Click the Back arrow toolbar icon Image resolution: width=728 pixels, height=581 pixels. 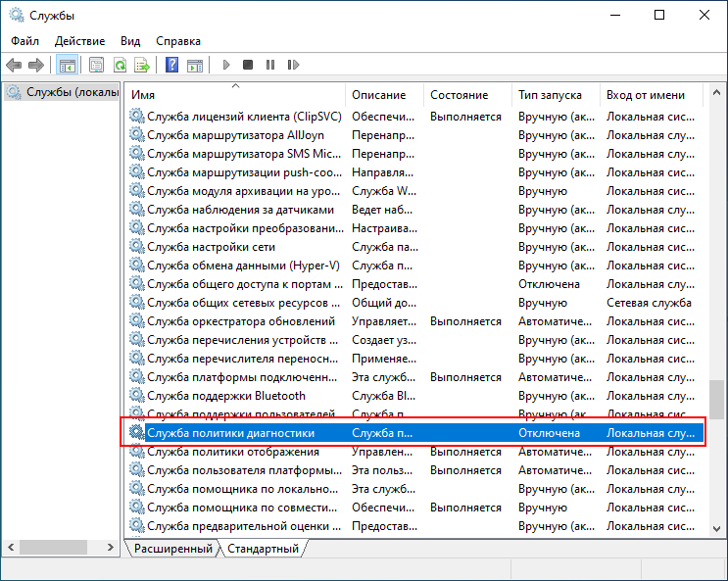coord(14,65)
